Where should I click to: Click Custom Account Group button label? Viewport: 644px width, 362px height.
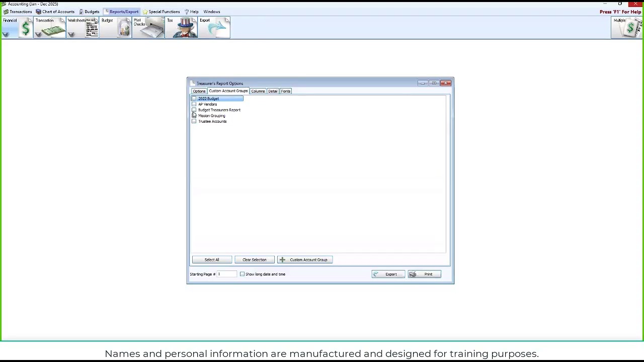[x=308, y=260]
